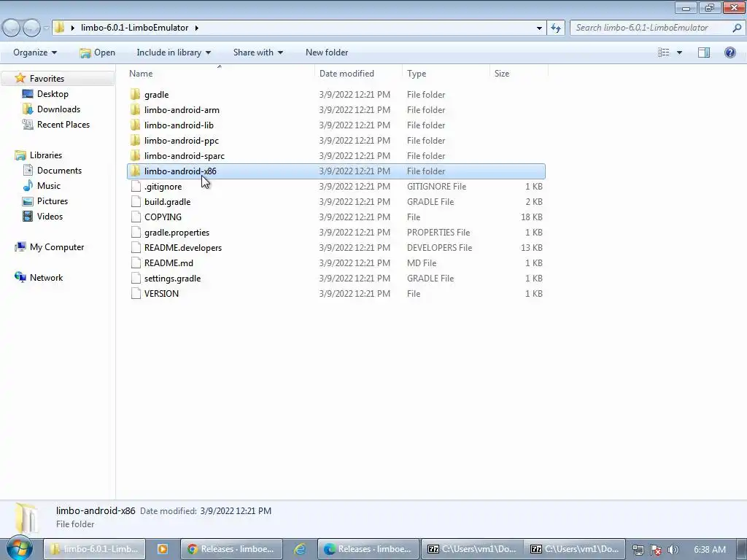
Task: Open the gradle folder icon
Action: pos(135,94)
